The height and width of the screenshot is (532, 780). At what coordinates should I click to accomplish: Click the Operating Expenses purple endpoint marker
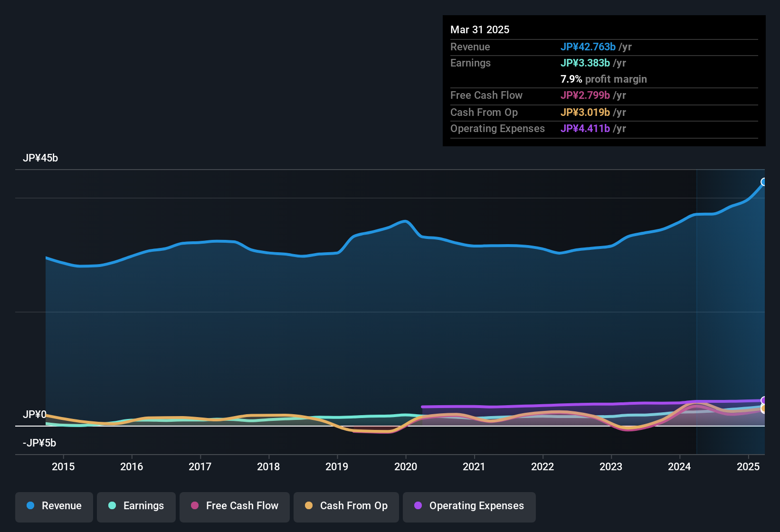pyautogui.click(x=764, y=400)
